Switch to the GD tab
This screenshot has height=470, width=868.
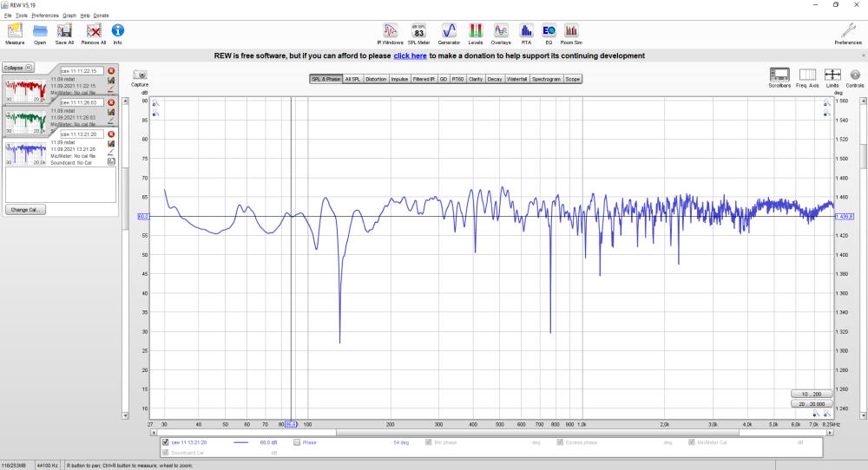click(x=444, y=79)
